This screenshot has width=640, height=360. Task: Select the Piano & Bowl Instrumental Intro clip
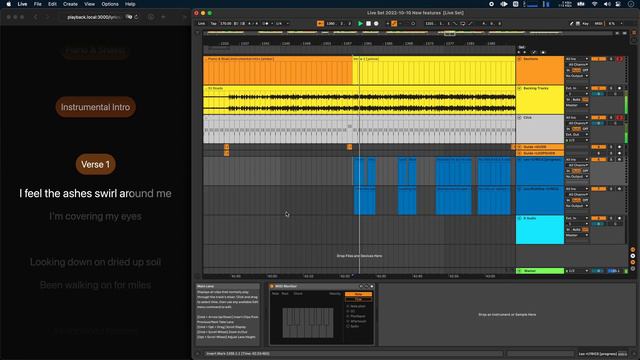tap(278, 70)
